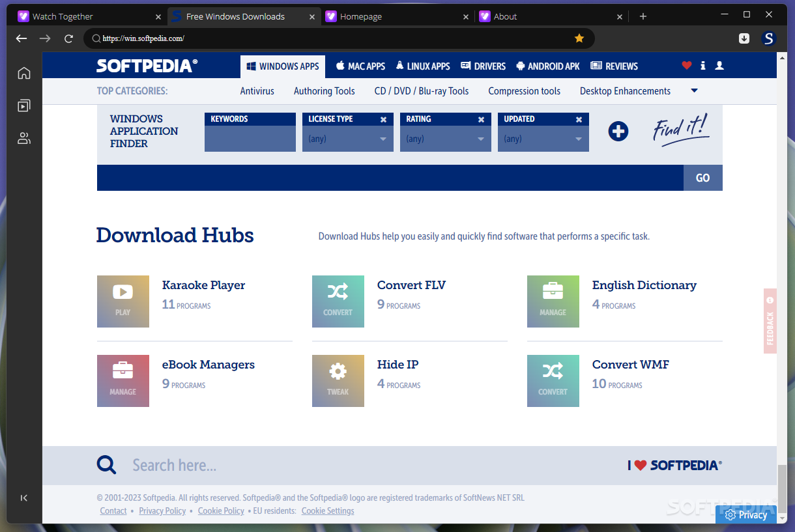Click the address bar URL
This screenshot has height=532, width=795.
click(143, 38)
